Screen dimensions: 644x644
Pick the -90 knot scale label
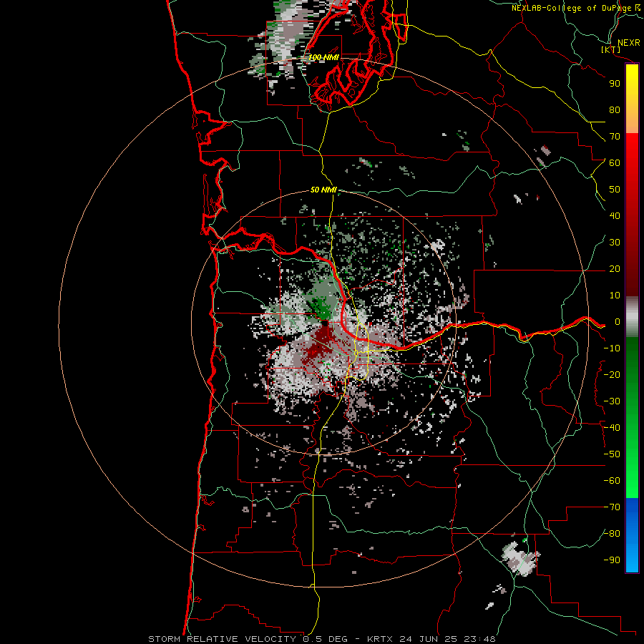pyautogui.click(x=612, y=560)
